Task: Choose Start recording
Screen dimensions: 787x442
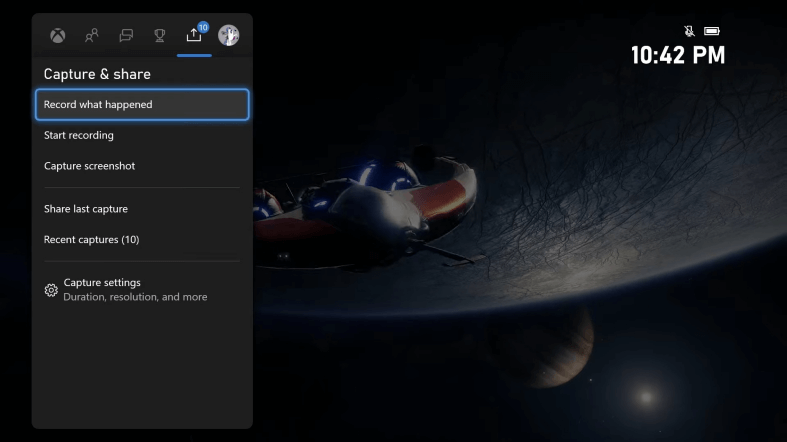Action: click(142, 135)
